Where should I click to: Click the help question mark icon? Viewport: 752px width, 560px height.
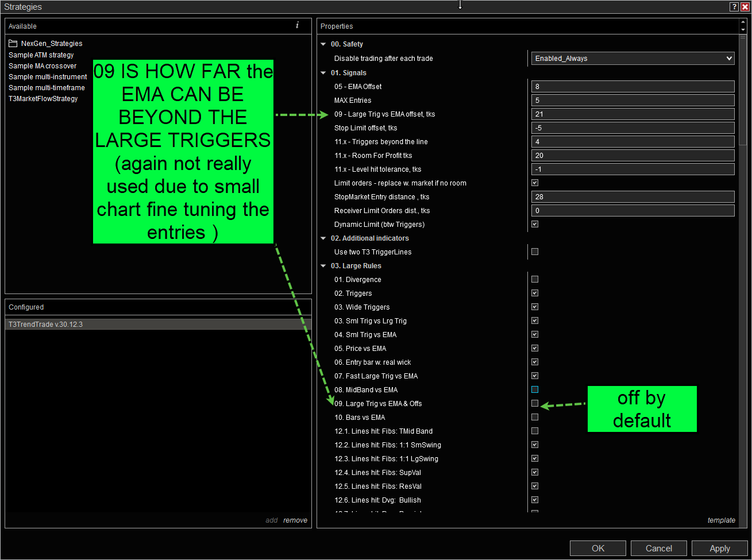(x=734, y=7)
